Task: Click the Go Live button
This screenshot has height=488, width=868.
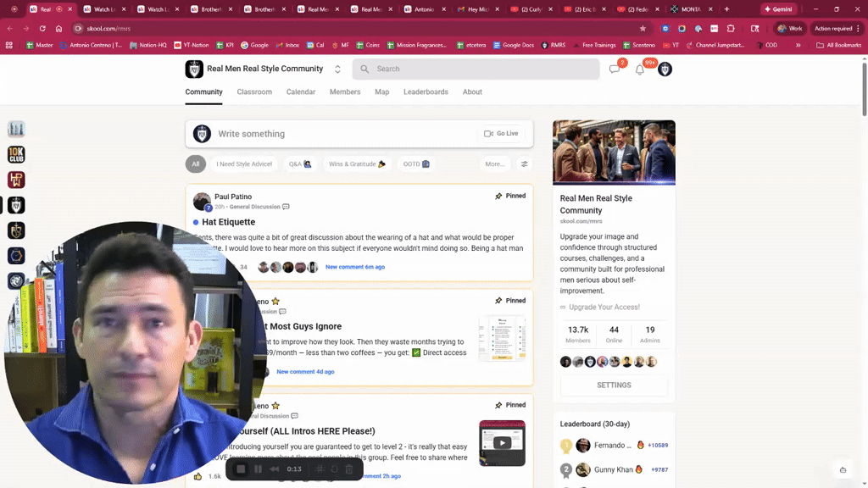Action: coord(501,133)
